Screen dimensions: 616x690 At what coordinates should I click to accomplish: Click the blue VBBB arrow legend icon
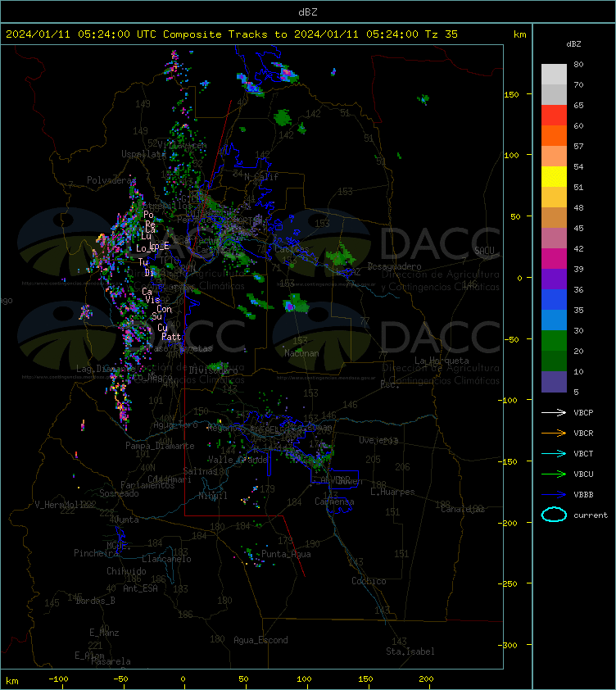click(x=554, y=495)
